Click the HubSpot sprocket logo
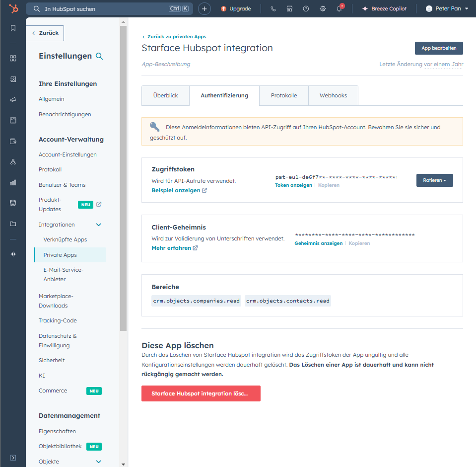The height and width of the screenshot is (467, 476). [x=13, y=8]
